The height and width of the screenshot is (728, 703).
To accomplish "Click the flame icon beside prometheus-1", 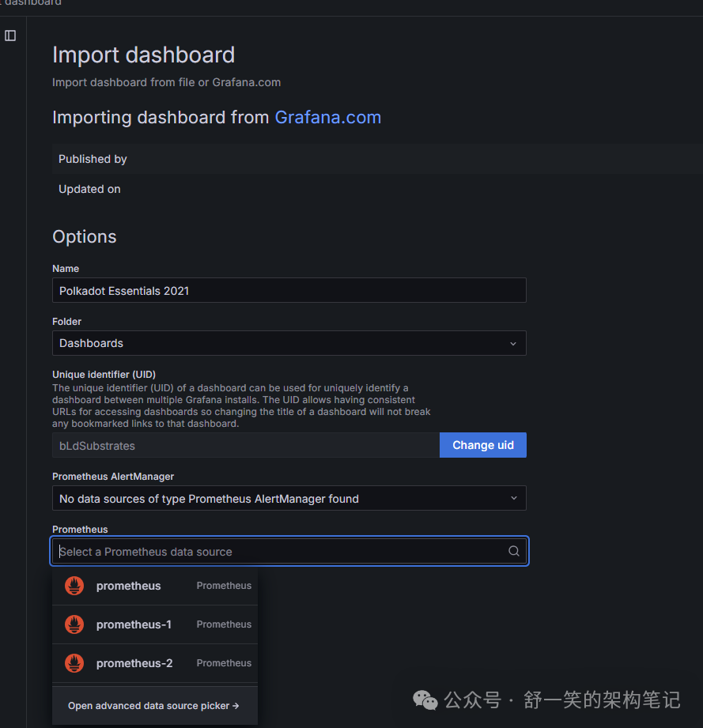I will pyautogui.click(x=74, y=624).
